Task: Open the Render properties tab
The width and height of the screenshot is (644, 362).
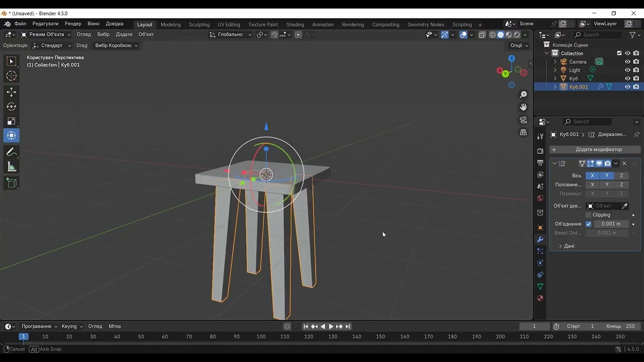Action: click(x=540, y=151)
